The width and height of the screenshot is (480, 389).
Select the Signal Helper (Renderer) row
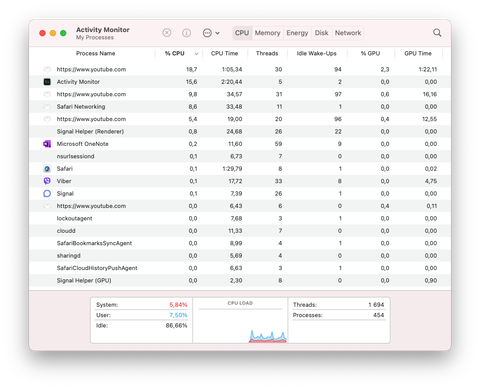click(x=240, y=131)
